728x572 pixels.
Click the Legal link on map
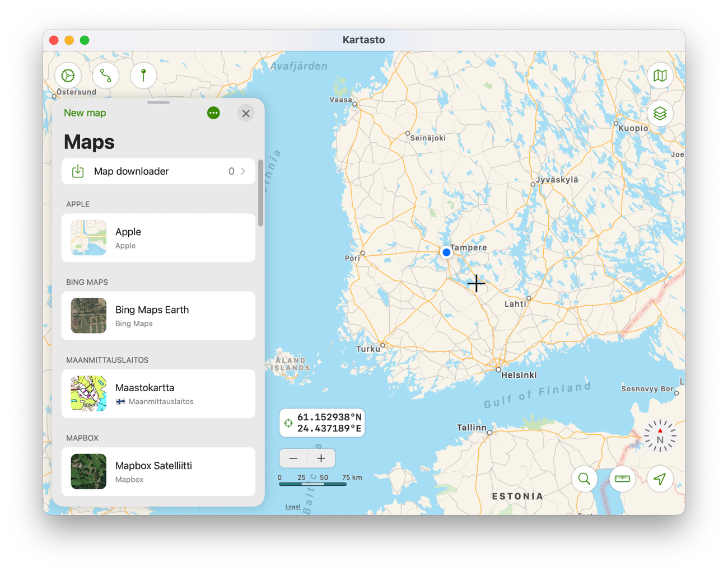point(293,507)
